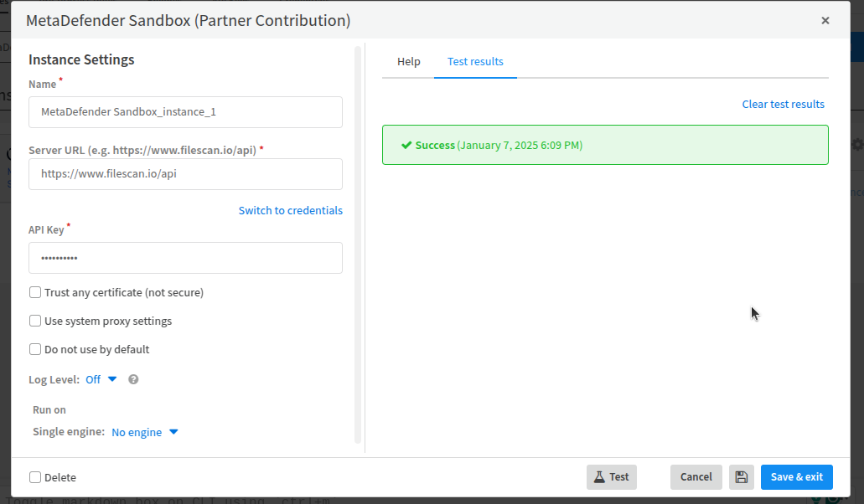Select the Test results tab
The height and width of the screenshot is (504, 864).
pos(475,62)
